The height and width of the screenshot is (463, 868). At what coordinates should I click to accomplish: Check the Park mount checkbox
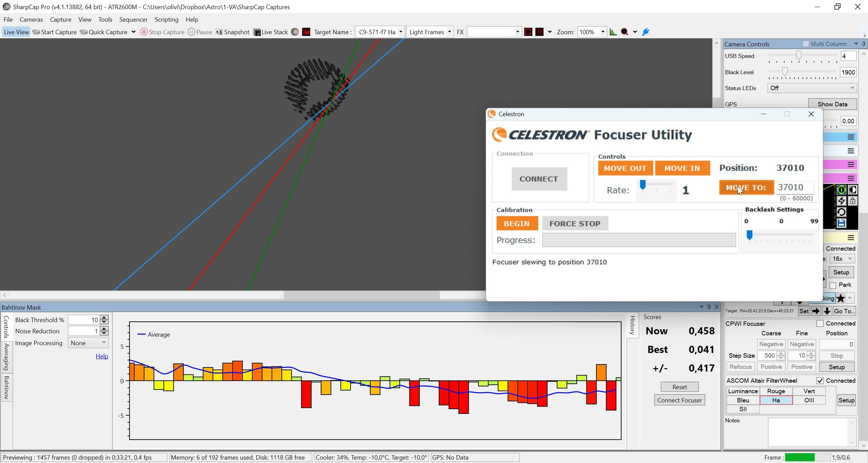point(833,285)
